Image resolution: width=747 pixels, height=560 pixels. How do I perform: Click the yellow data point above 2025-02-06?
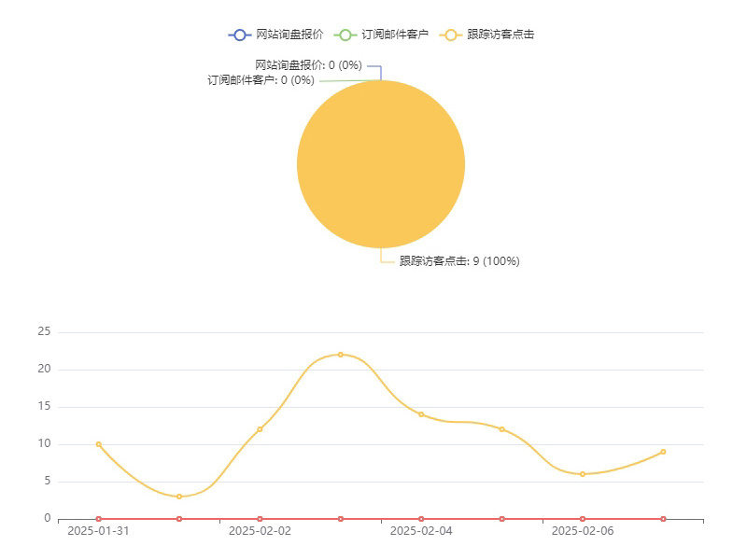click(x=583, y=474)
